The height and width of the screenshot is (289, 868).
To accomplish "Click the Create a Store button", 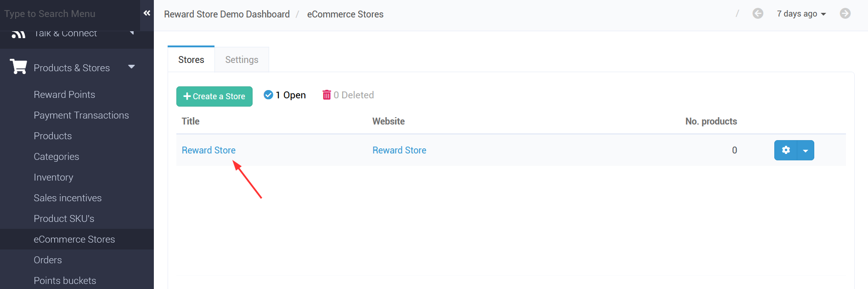I will click(214, 96).
